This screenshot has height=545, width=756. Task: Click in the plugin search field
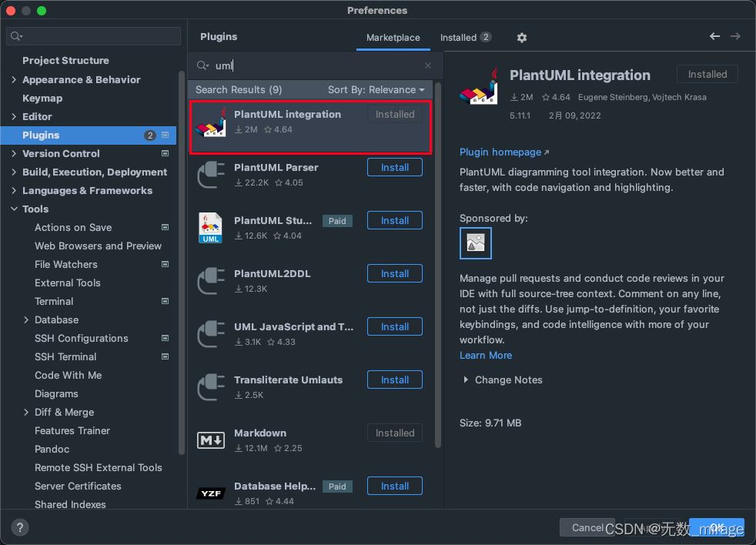tap(316, 65)
